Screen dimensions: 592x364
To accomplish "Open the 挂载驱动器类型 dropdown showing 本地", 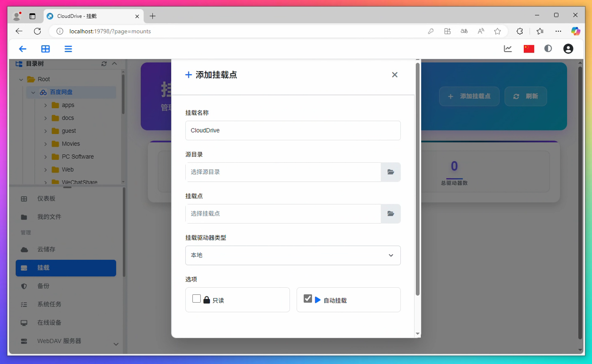I will pos(293,255).
